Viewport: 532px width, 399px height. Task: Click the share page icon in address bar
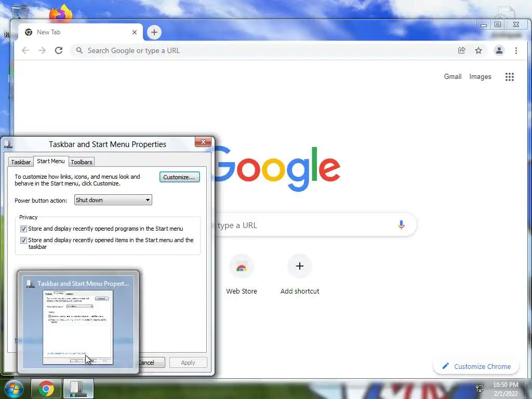pos(461,50)
